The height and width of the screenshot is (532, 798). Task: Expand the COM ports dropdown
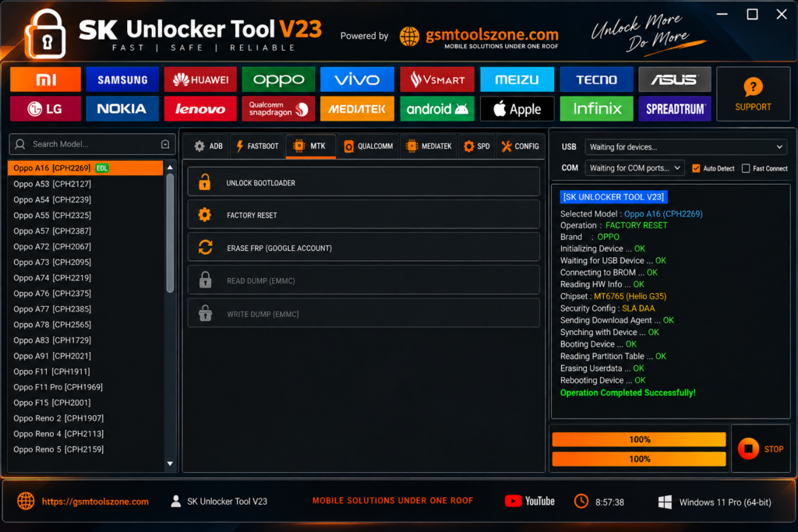click(634, 167)
